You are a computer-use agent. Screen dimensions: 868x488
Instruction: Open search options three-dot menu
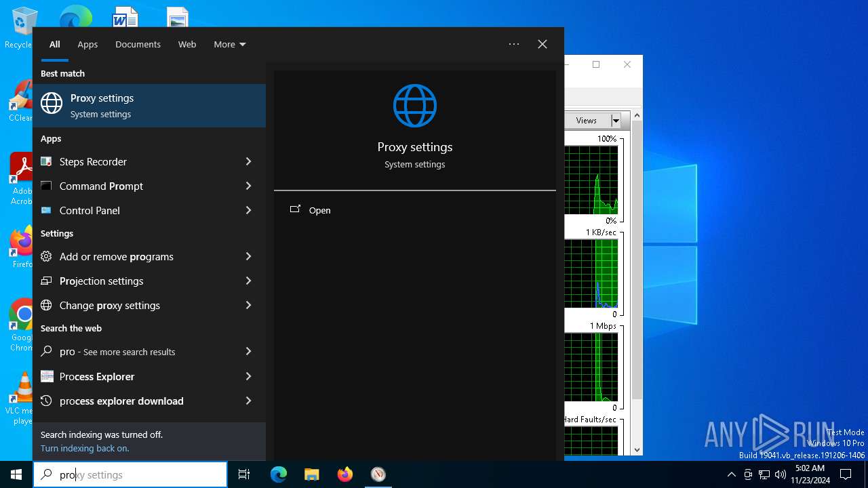click(x=514, y=44)
